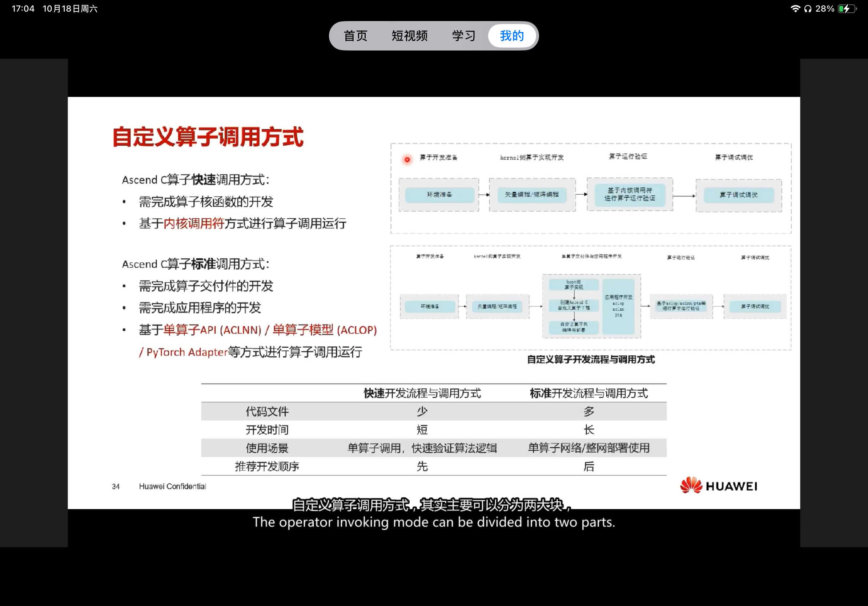868x606 pixels.
Task: Click the 环境准备 box in top flowchart
Action: [x=439, y=195]
